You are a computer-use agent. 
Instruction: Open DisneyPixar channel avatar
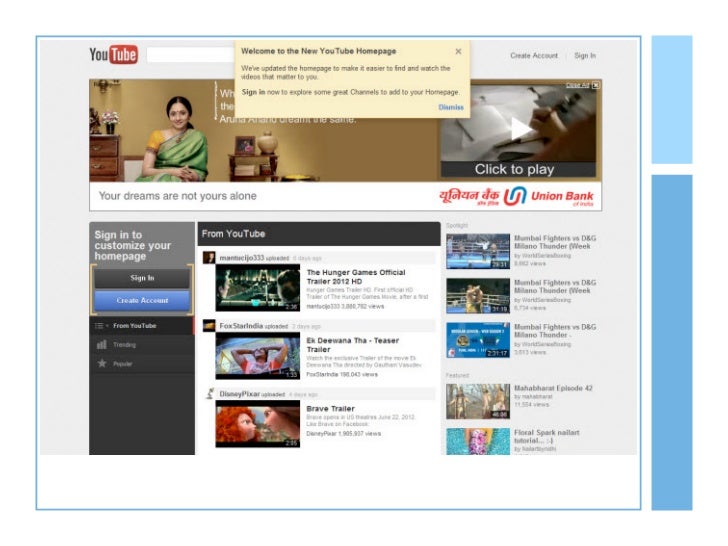(x=209, y=393)
